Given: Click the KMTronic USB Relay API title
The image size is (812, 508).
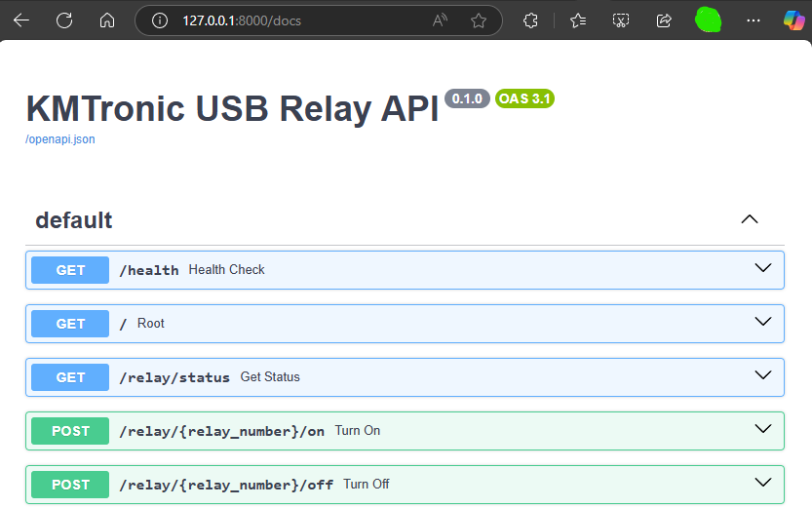Looking at the screenshot, I should click(233, 109).
